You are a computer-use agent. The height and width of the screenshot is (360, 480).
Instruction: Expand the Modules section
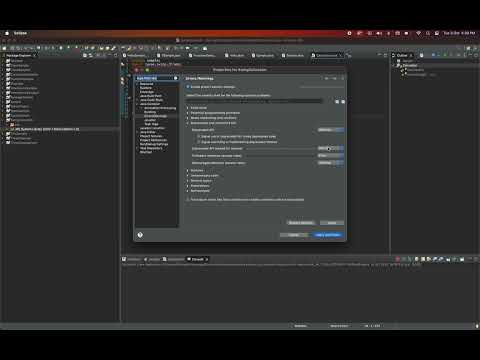[x=188, y=170]
